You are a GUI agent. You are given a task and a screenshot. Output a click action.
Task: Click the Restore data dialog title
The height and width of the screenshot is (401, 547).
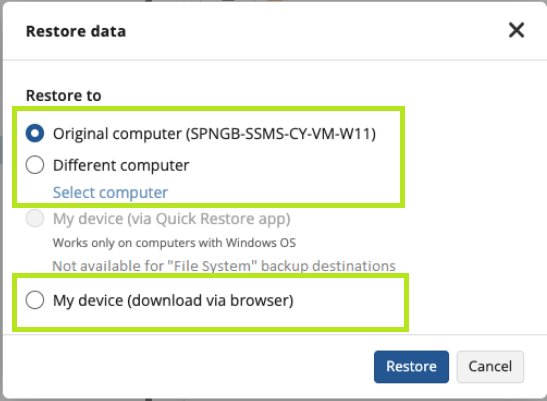(x=76, y=31)
